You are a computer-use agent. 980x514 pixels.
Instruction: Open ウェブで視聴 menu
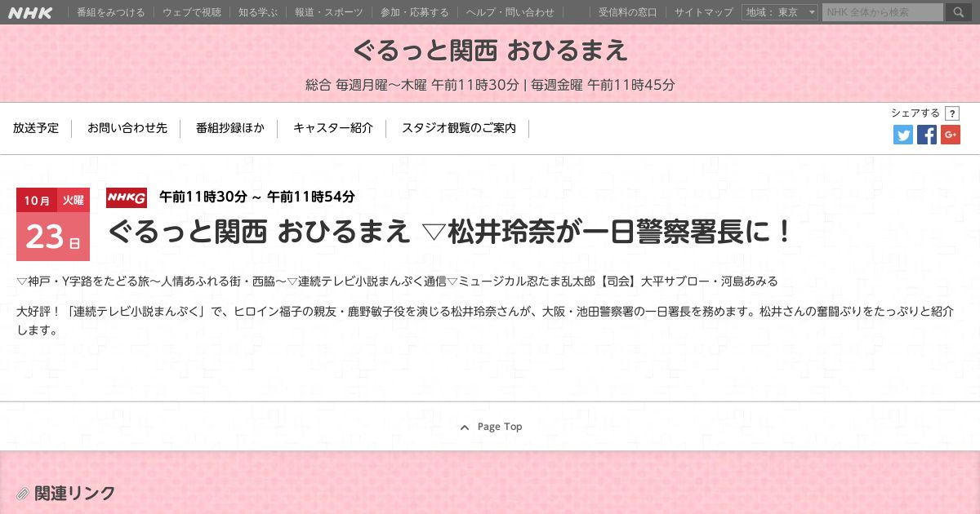tap(191, 12)
